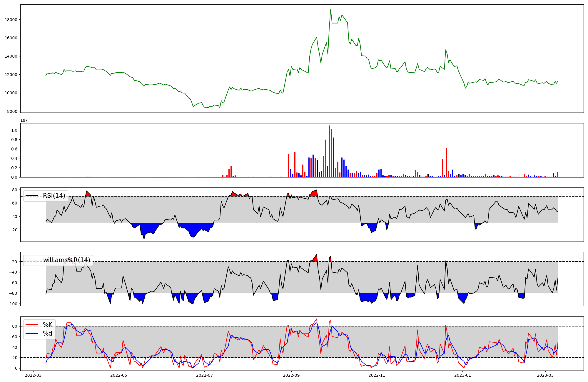
Task: Click the 2022-07 date tick label
Action: (x=204, y=375)
